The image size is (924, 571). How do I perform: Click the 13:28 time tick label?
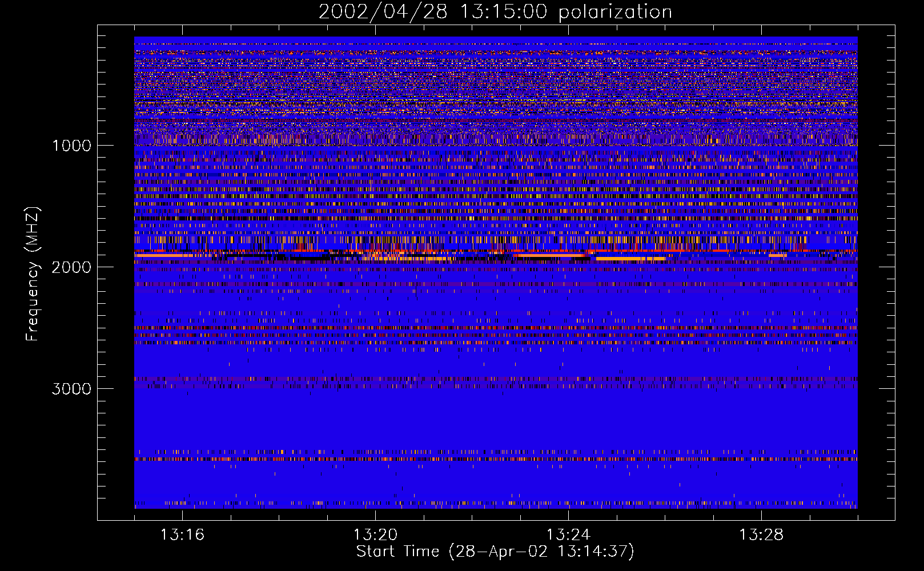pyautogui.click(x=761, y=535)
